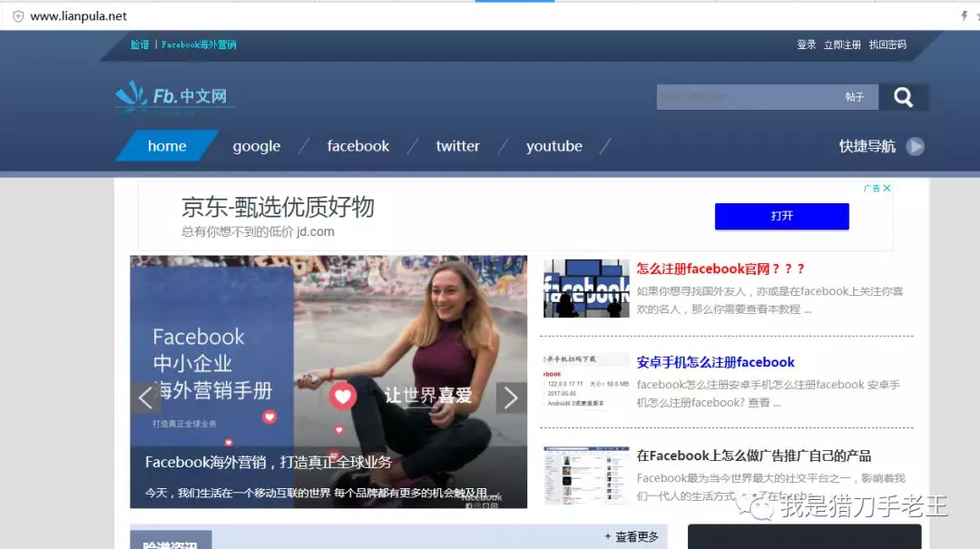980x549 pixels.
Task: Open the 帖子 search type dropdown
Action: point(855,97)
